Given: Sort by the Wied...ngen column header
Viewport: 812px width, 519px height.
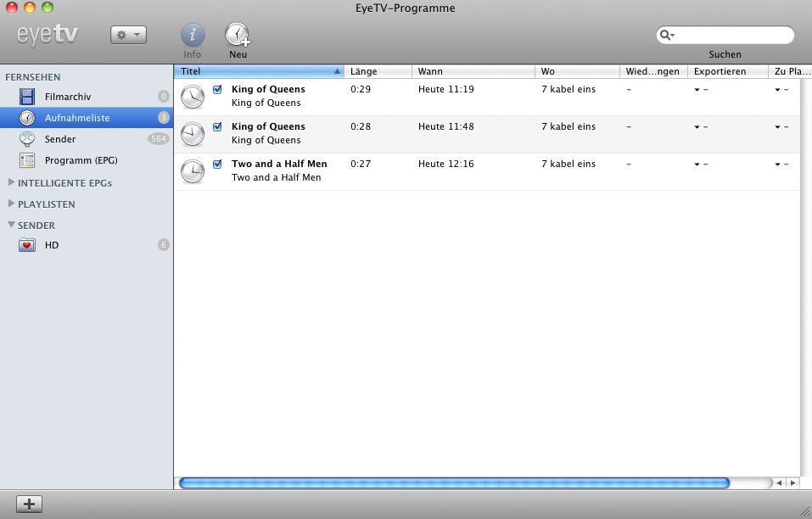Looking at the screenshot, I should pyautogui.click(x=653, y=71).
